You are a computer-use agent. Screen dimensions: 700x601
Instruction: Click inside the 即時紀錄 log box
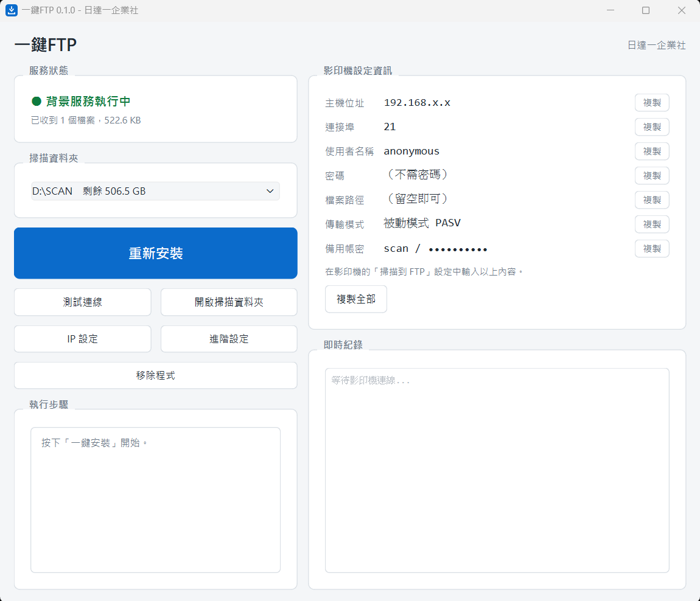[x=497, y=470]
